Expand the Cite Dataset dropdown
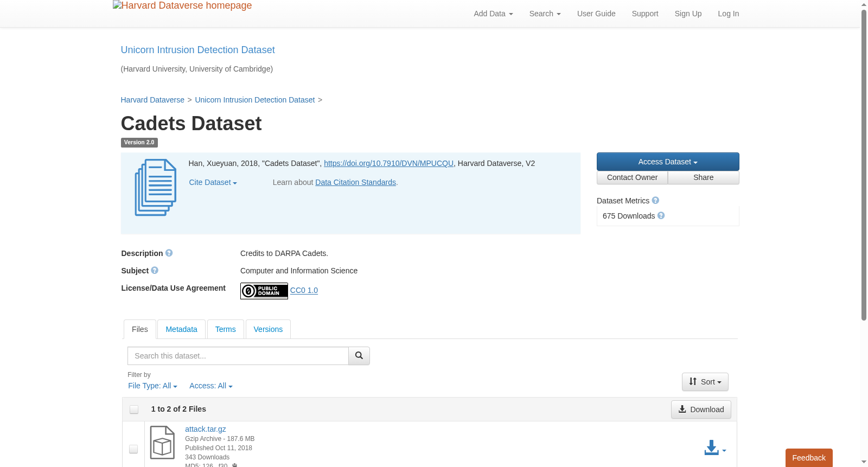The image size is (868, 467). (213, 183)
